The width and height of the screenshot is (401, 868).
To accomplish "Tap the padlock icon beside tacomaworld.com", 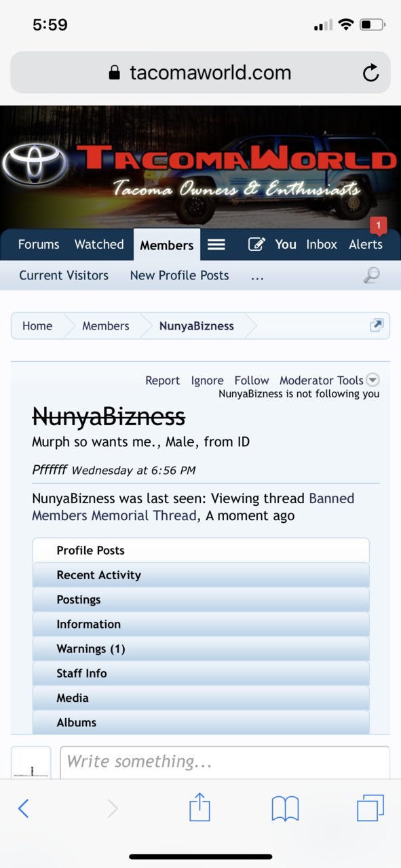I will coord(115,73).
